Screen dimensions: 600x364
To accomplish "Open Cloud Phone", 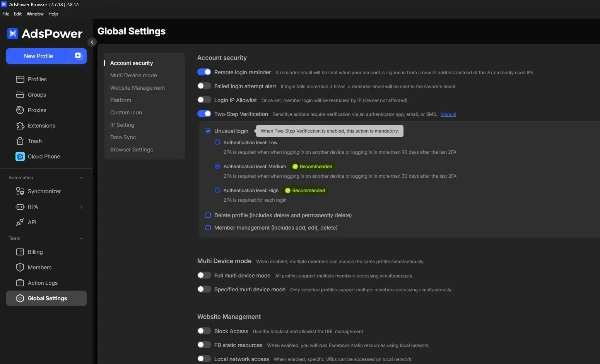I will (x=43, y=156).
